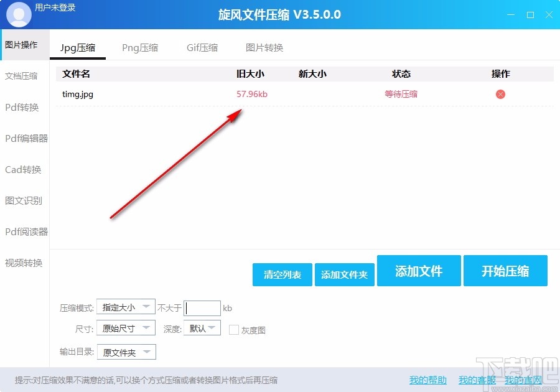560x392 pixels.
Task: Select 视频转换 in the sidebar
Action: (24, 263)
